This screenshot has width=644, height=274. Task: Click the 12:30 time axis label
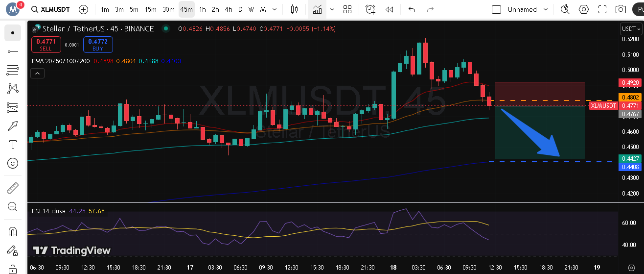[495, 268]
